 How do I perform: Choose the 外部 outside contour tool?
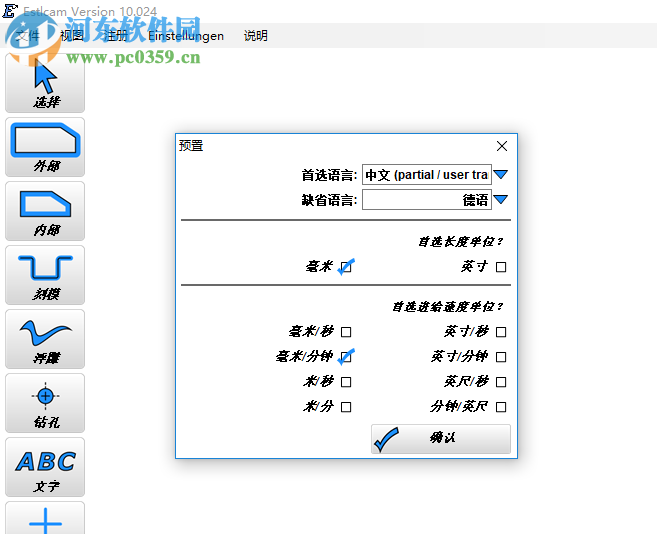click(45, 147)
